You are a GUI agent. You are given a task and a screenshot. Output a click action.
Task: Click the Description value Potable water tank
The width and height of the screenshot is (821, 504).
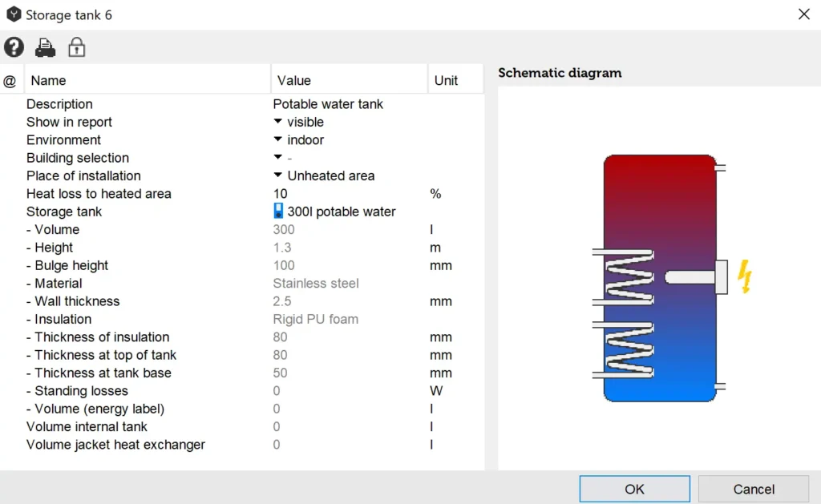click(326, 103)
